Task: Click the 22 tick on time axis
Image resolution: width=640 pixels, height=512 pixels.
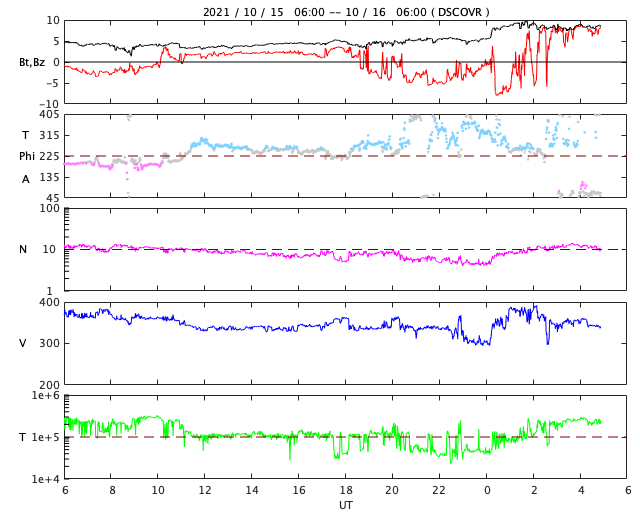Action: [439, 490]
